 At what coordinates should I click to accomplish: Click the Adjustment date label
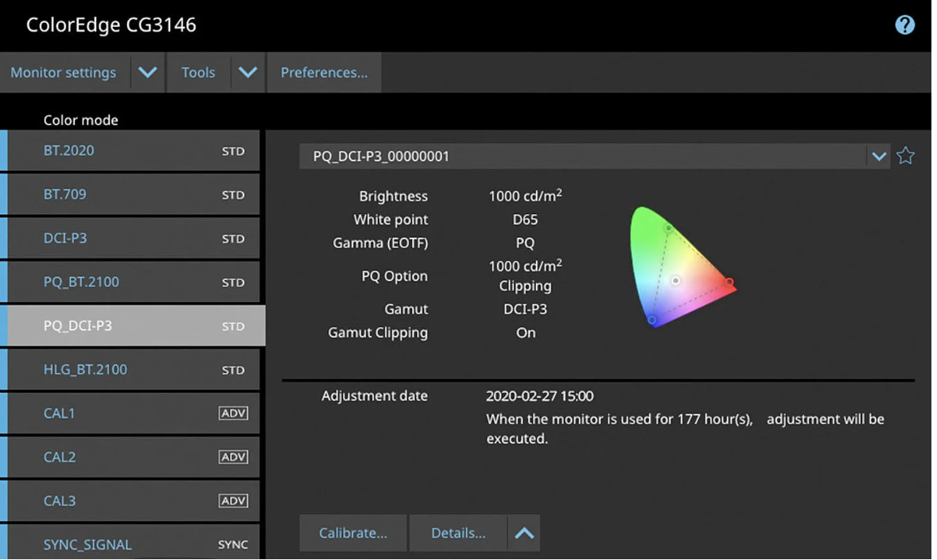375,395
